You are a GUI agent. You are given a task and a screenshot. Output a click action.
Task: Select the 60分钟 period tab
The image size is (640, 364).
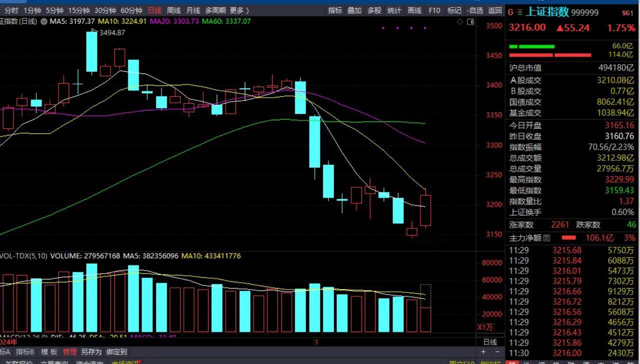[x=131, y=10]
